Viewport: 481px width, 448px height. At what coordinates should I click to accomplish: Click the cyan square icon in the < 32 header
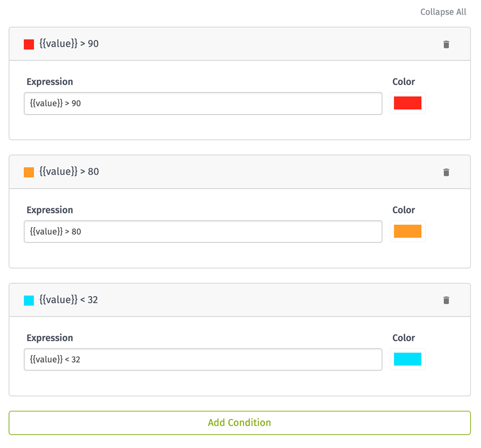coord(29,300)
